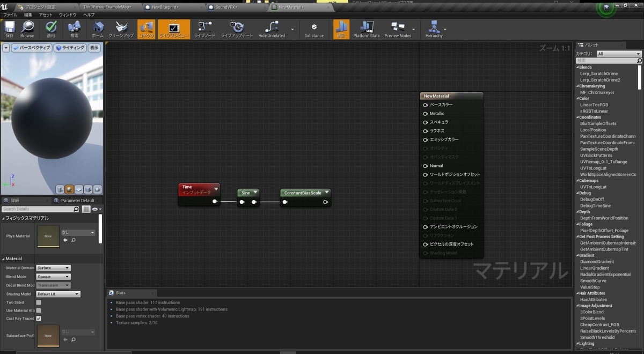Apply the material with 適用 icon
This screenshot has width=644, height=354.
pyautogui.click(x=51, y=29)
